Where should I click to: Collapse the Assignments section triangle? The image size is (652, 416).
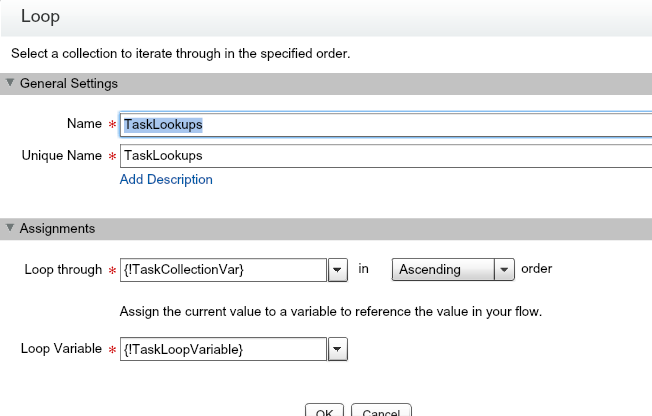10,228
